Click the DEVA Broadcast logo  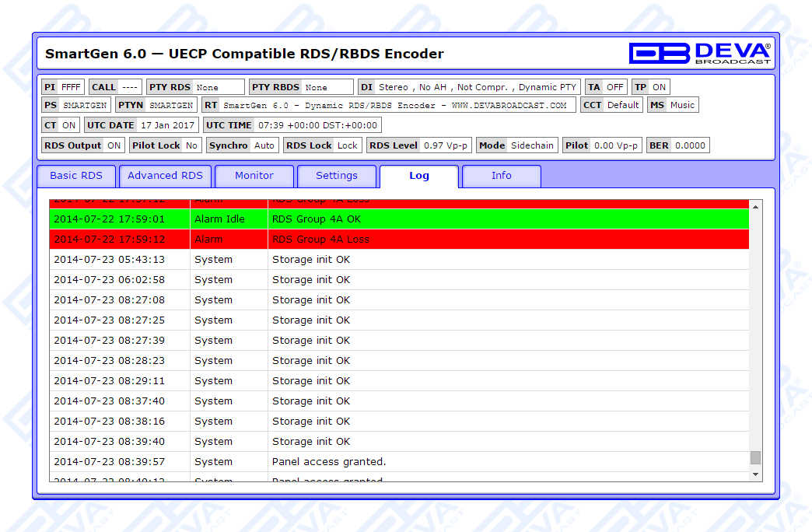(699, 53)
